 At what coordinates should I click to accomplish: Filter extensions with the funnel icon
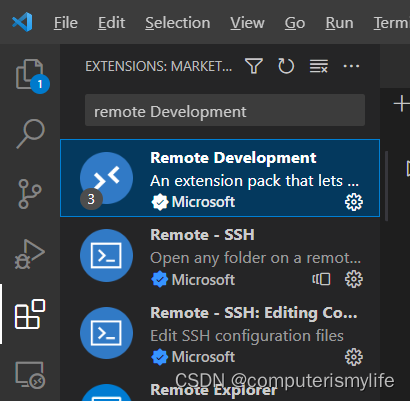254,66
